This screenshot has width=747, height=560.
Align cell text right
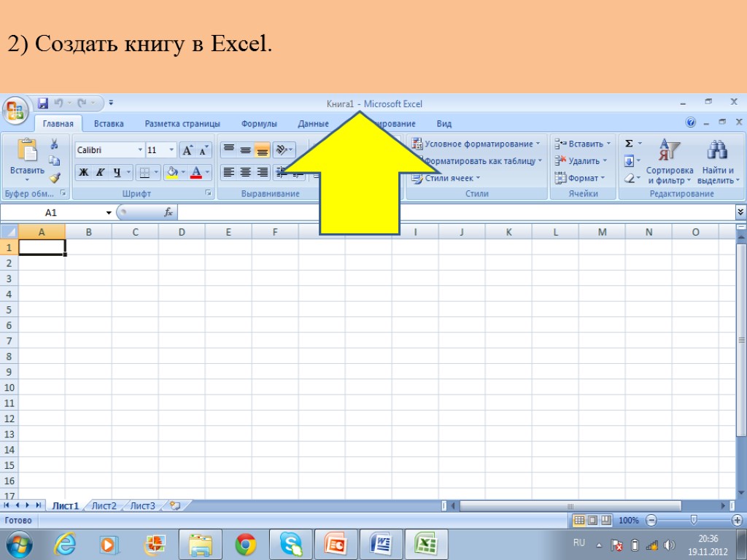click(262, 172)
